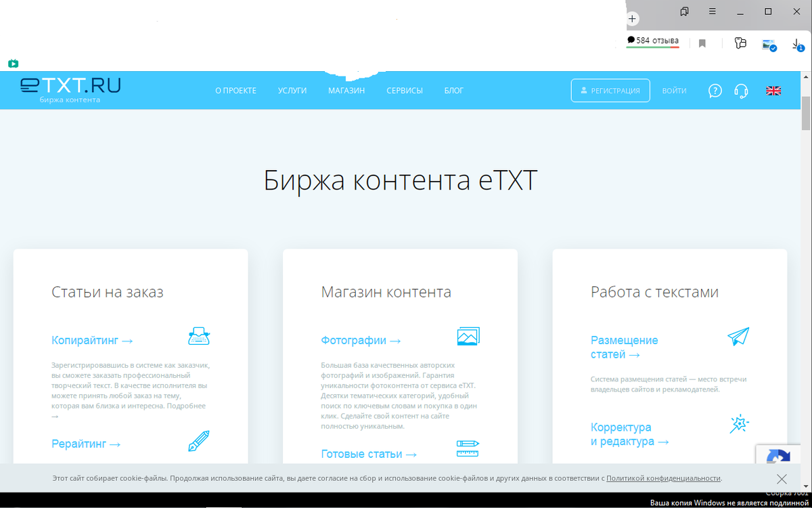Click the Магазин контента heading

[386, 292]
